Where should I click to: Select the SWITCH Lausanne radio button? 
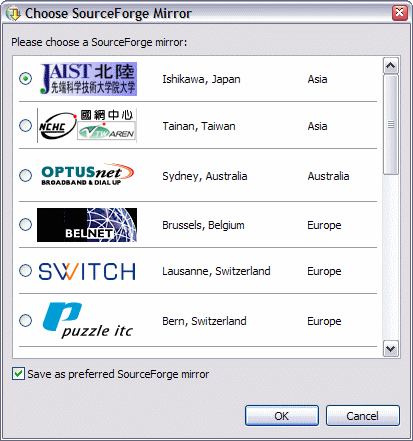[25, 271]
